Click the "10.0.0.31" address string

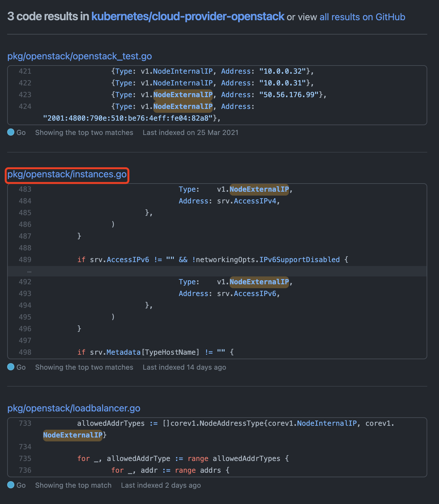click(283, 83)
